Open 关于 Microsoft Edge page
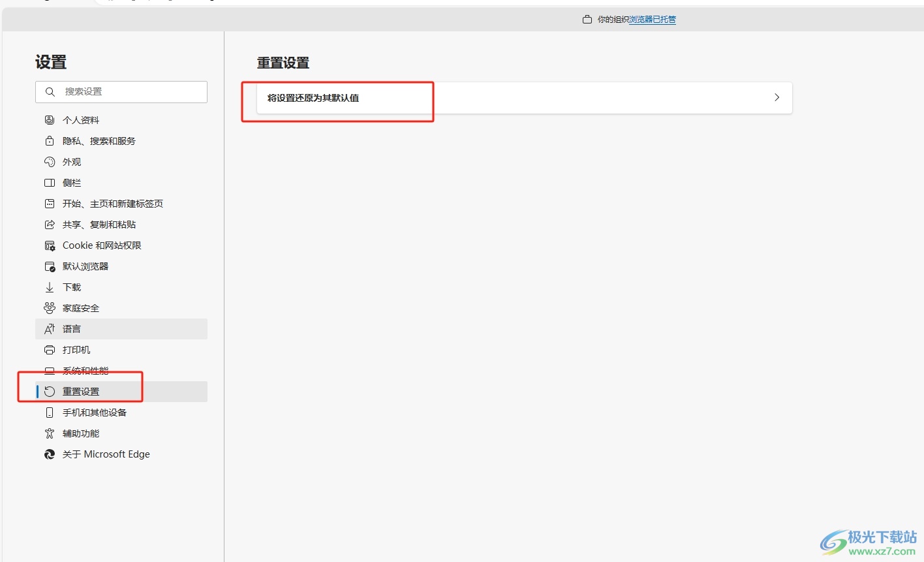Viewport: 924px width, 562px height. pos(121,454)
